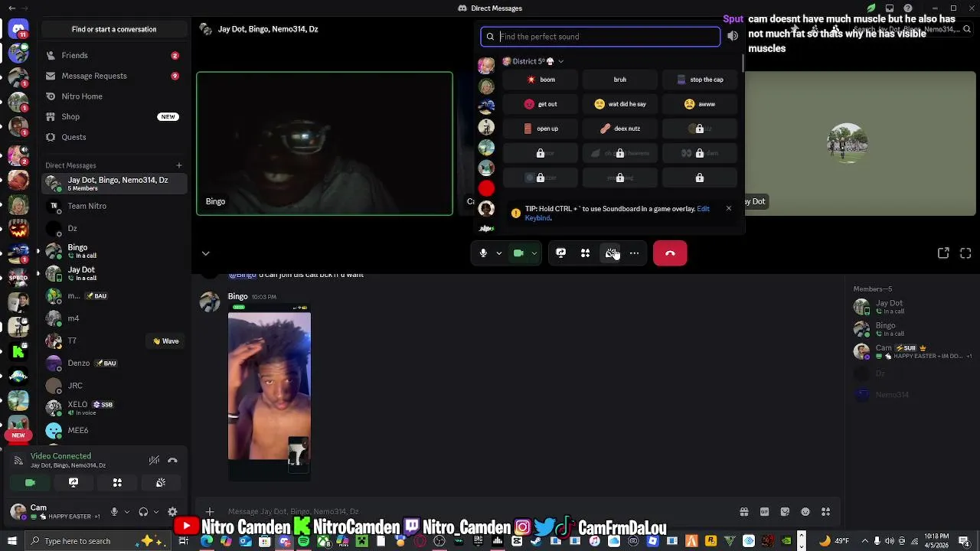Image resolution: width=980 pixels, height=551 pixels.
Task: Play the bruh sound
Action: [619, 80]
